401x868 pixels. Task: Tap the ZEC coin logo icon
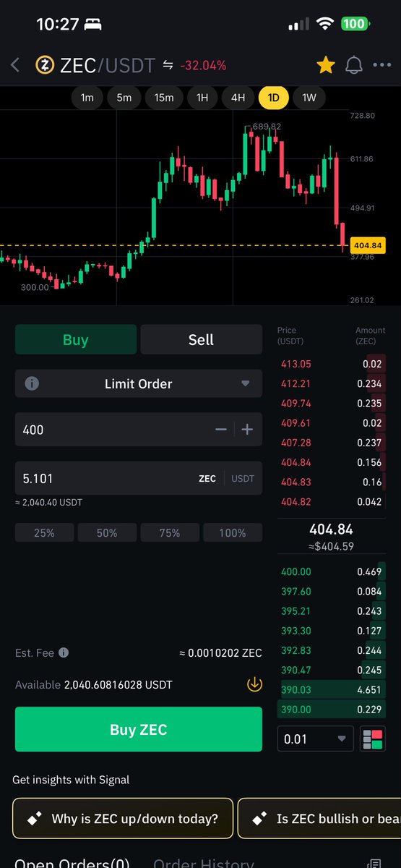tap(44, 65)
